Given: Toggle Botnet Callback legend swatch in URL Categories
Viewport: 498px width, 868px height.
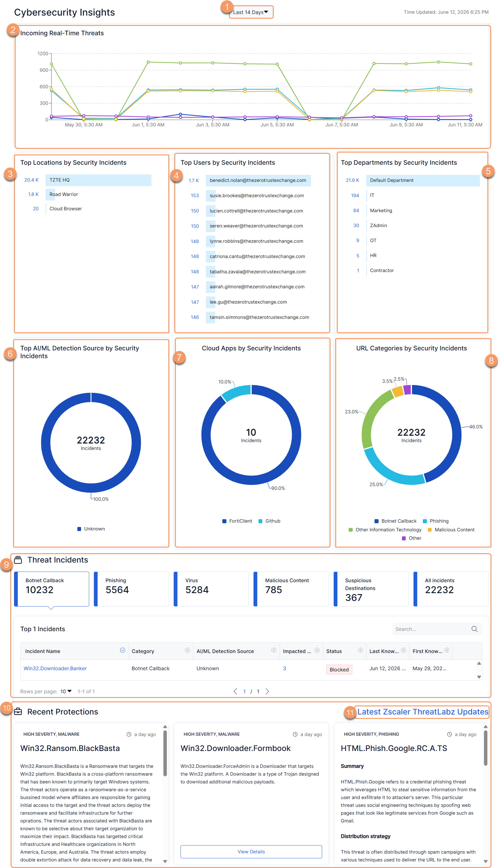Looking at the screenshot, I should [376, 521].
